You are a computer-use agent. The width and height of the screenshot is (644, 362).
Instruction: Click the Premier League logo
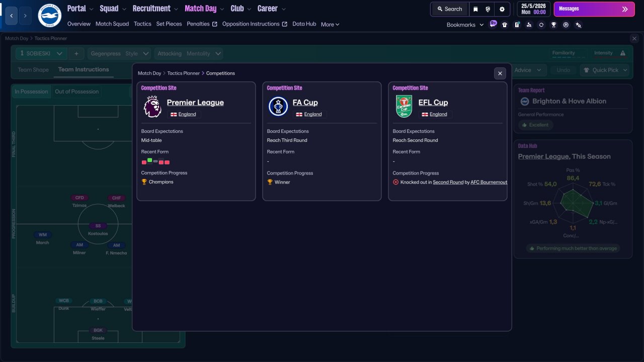152,107
